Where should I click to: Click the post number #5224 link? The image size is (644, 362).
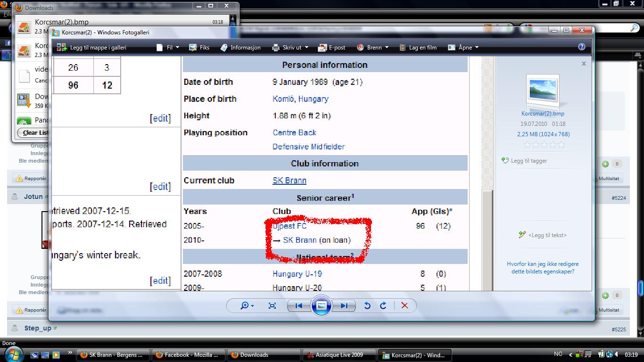pos(619,198)
